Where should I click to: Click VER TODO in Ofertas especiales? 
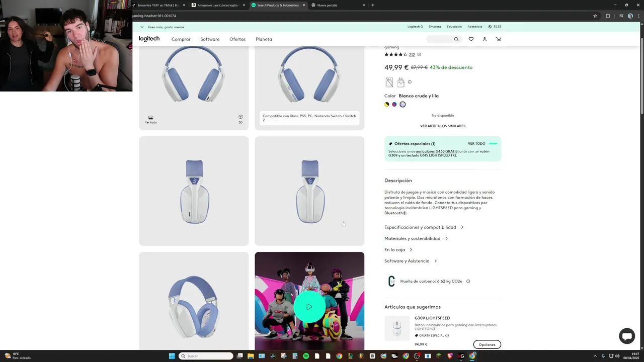click(x=476, y=144)
